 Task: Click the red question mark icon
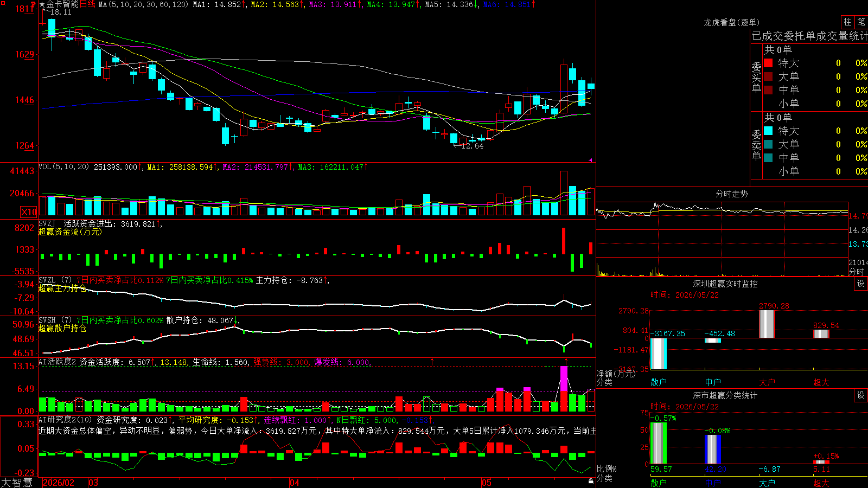point(34,4)
